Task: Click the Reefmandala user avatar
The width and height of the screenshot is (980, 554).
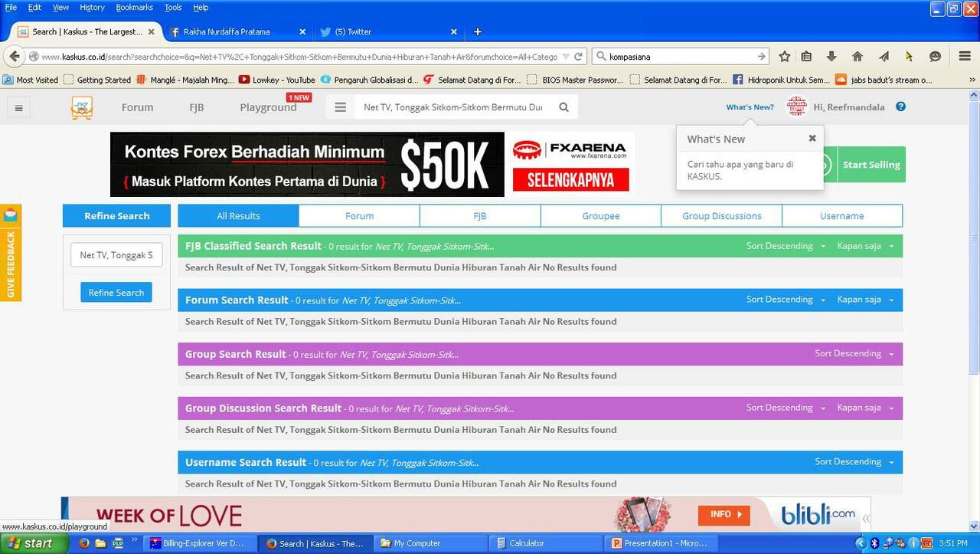Action: coord(797,107)
